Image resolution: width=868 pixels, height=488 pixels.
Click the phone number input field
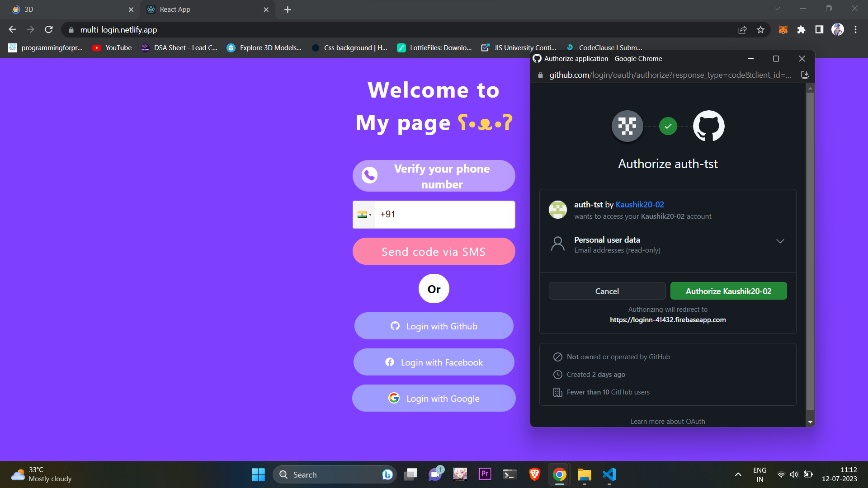(x=445, y=215)
